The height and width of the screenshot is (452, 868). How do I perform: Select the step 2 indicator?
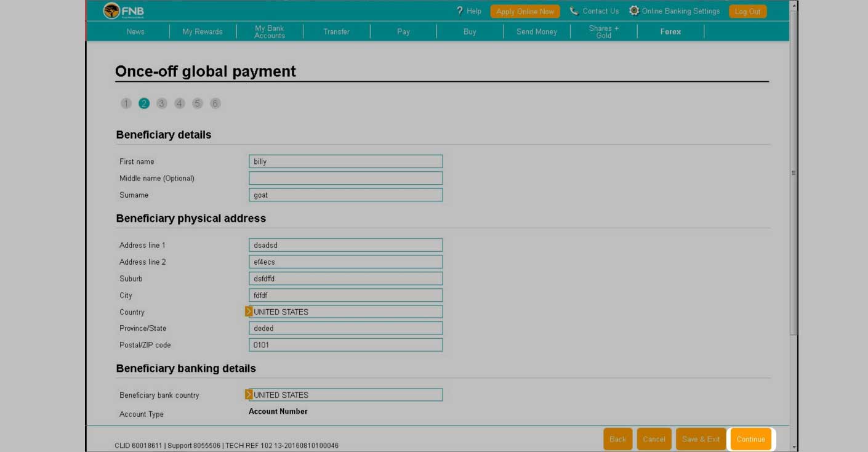click(x=144, y=103)
